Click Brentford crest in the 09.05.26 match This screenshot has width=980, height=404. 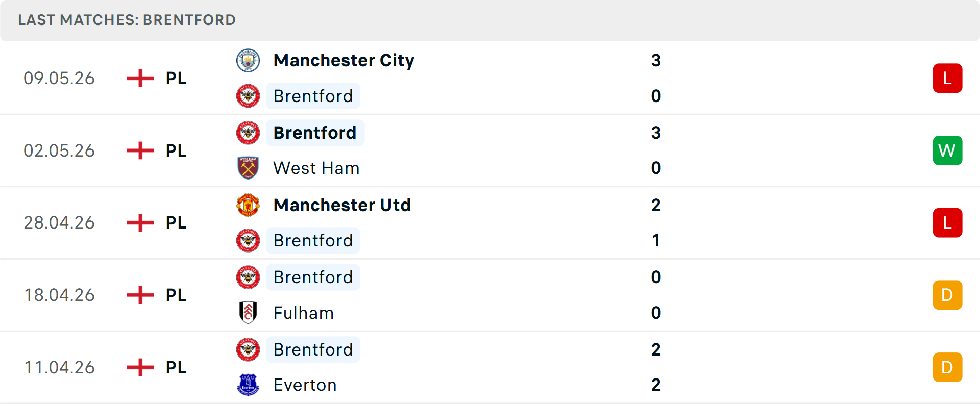(x=248, y=96)
